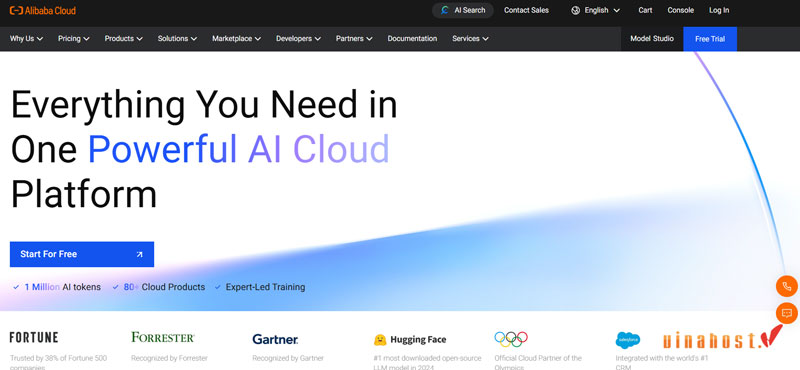Expand the Partners menu
This screenshot has width=800, height=370.
point(354,39)
